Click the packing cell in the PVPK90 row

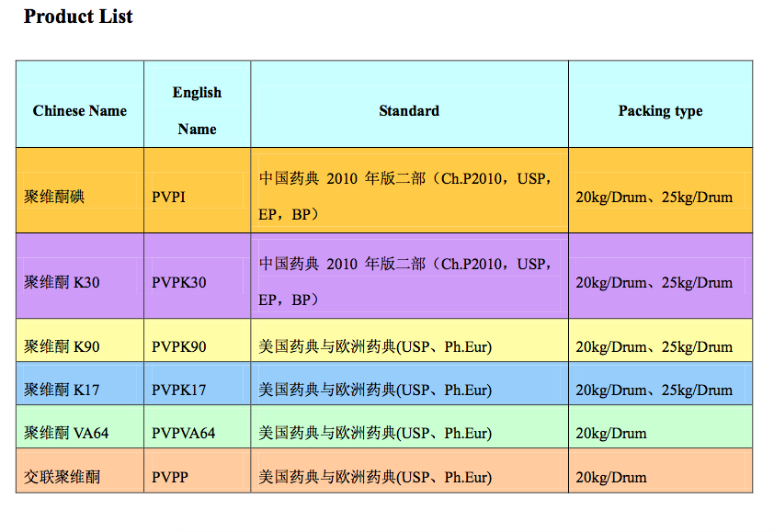[660, 340]
